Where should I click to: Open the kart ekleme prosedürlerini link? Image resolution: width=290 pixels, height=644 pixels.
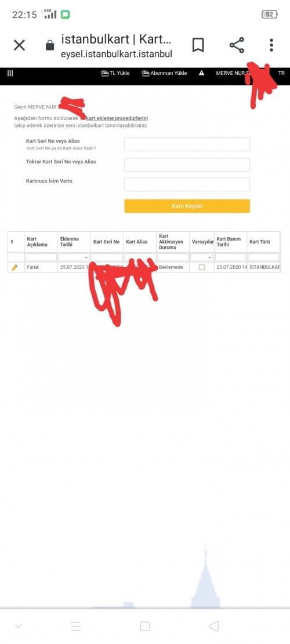tap(117, 118)
